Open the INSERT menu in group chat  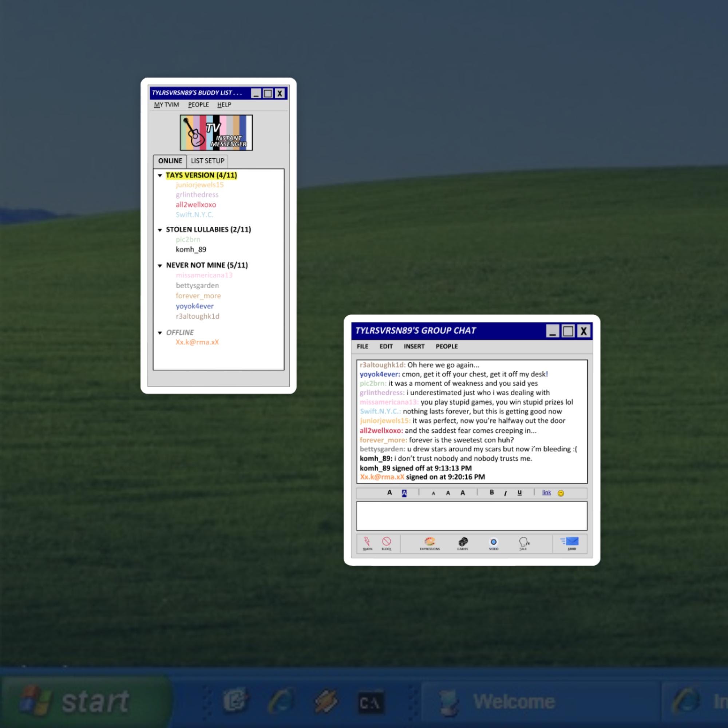click(414, 346)
